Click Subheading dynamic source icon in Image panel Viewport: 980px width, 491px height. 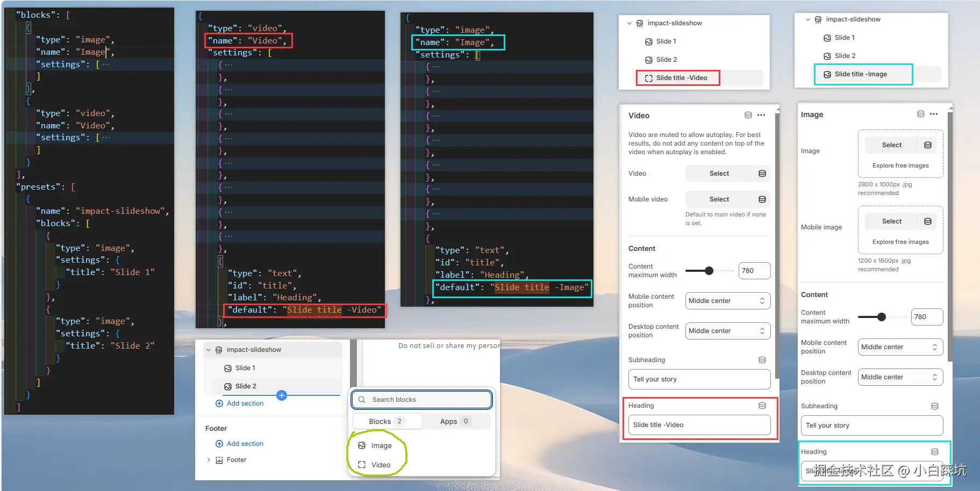click(x=934, y=406)
